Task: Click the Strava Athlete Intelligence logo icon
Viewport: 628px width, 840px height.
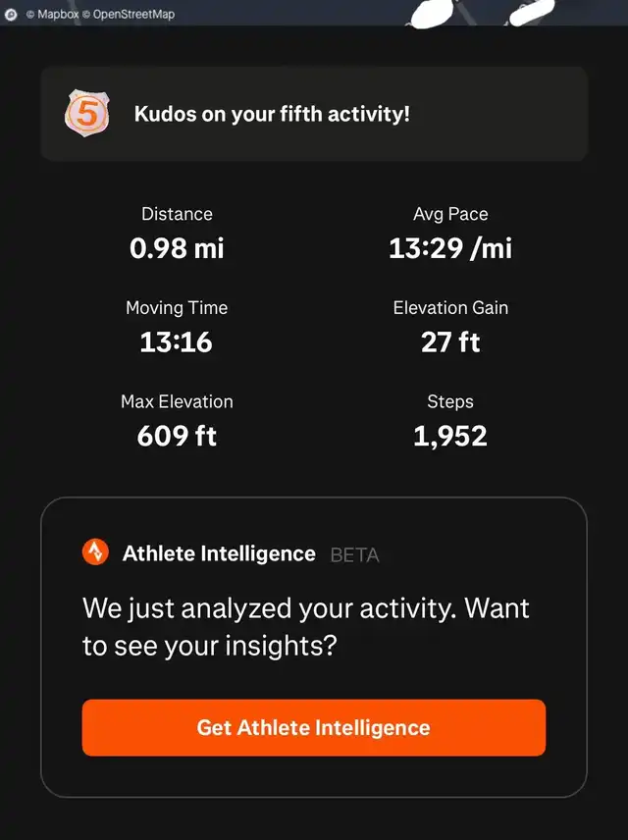Action: tap(95, 551)
